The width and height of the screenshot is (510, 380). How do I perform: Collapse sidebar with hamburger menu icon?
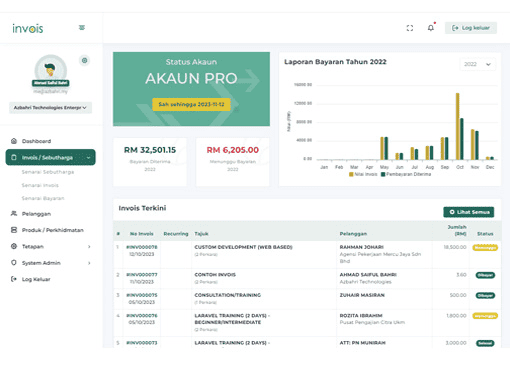click(82, 28)
